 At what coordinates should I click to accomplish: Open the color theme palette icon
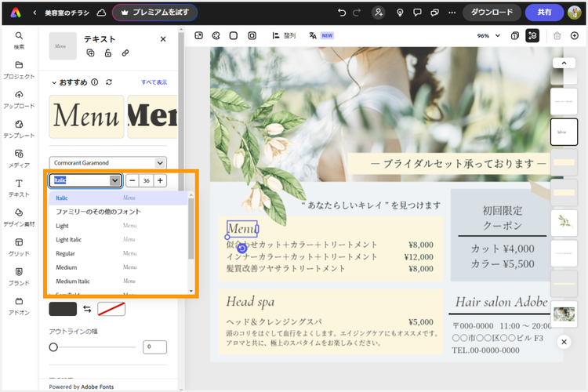pos(216,35)
